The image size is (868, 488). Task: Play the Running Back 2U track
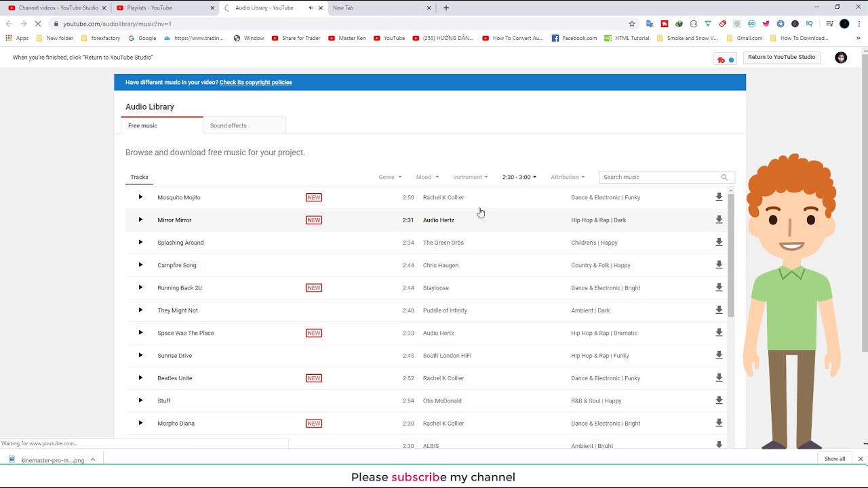(140, 287)
